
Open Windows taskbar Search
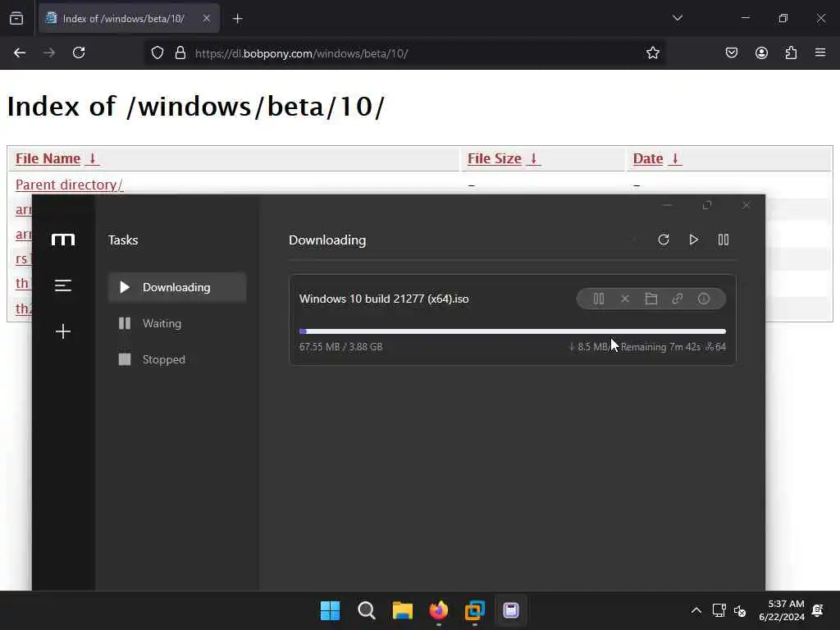tap(367, 610)
